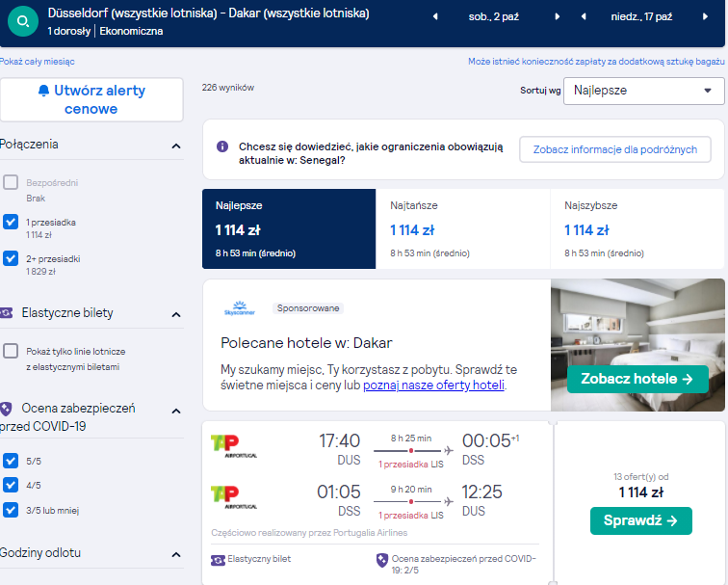728x585 pixels.
Task: Select the Najtańsze tab
Action: tap(463, 228)
